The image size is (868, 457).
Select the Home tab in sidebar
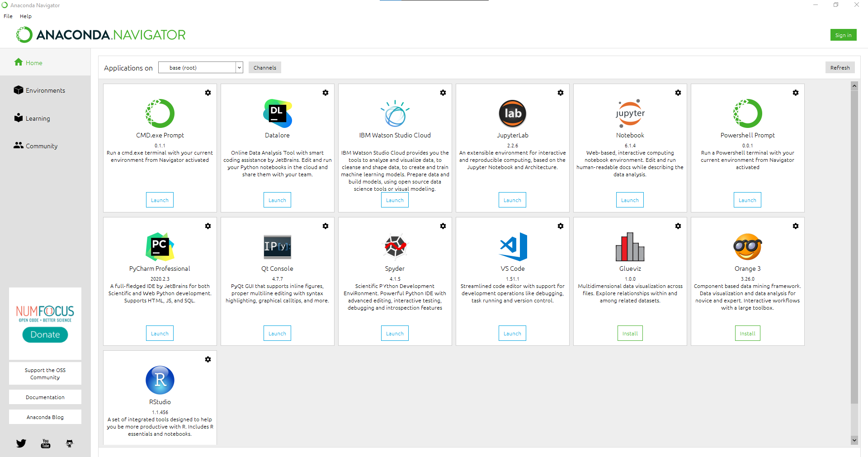pos(45,63)
